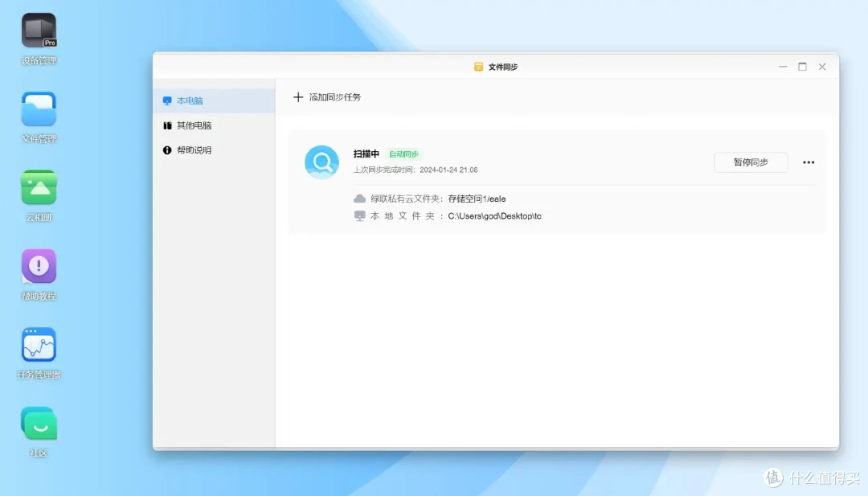Select 本电脑 in the sidebar
Screen dimensions: 868x496
(215, 100)
